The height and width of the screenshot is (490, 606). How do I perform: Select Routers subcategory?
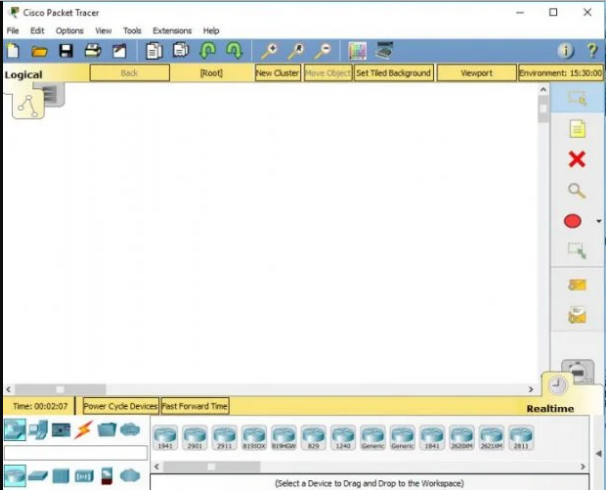coord(15,475)
